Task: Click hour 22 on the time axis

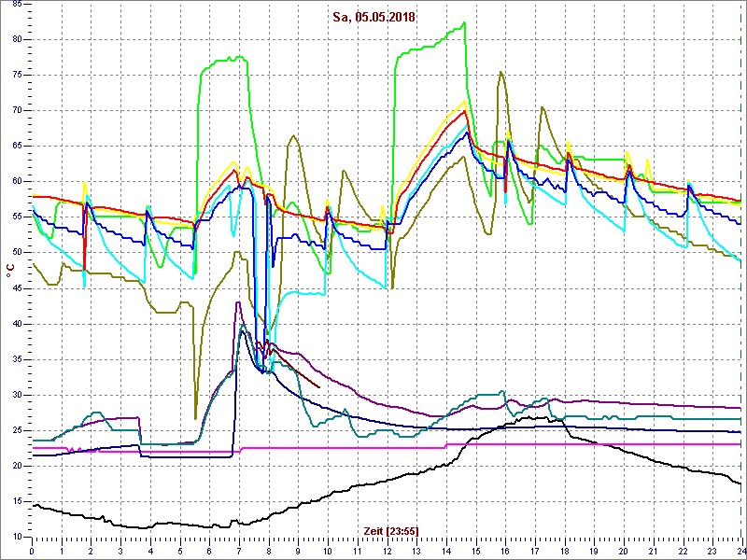Action: [683, 550]
